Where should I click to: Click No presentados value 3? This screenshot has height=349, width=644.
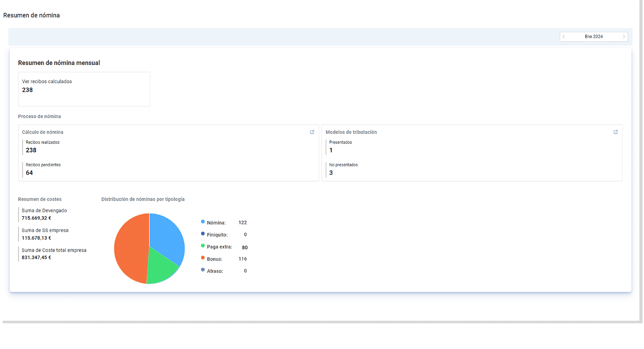(331, 173)
